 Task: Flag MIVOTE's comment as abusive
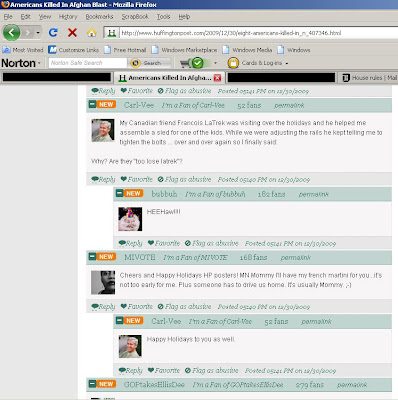(x=184, y=306)
